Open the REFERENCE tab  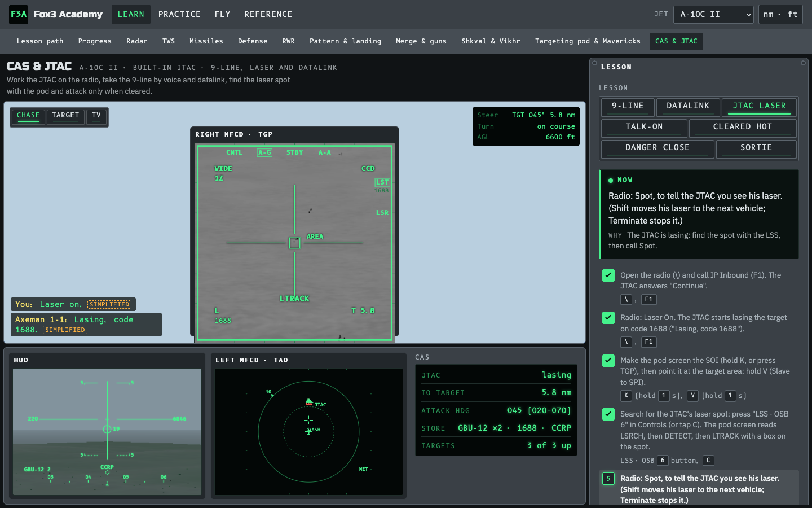268,14
